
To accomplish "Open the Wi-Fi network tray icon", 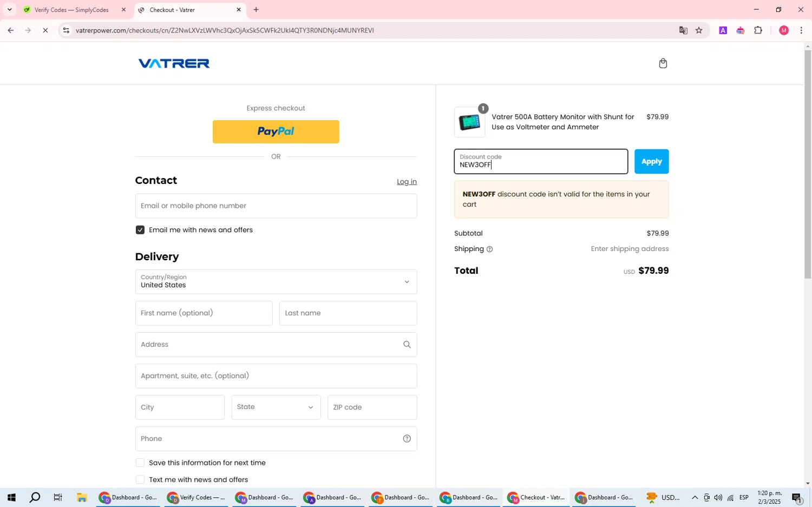I will click(730, 498).
